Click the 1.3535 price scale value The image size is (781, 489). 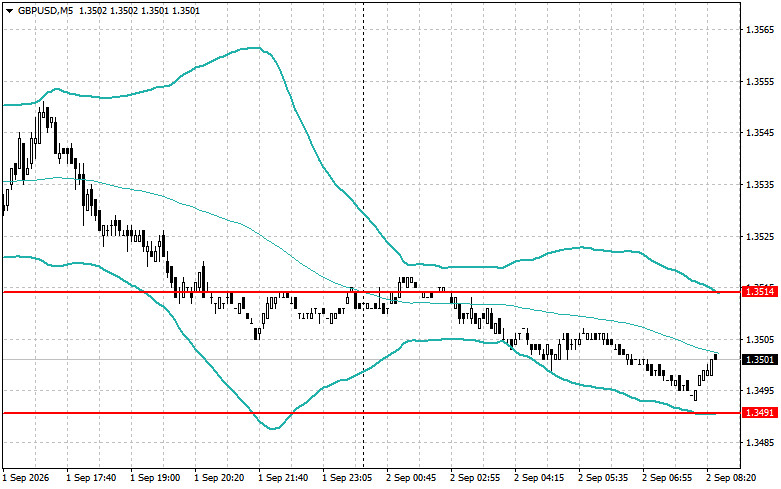[760, 185]
